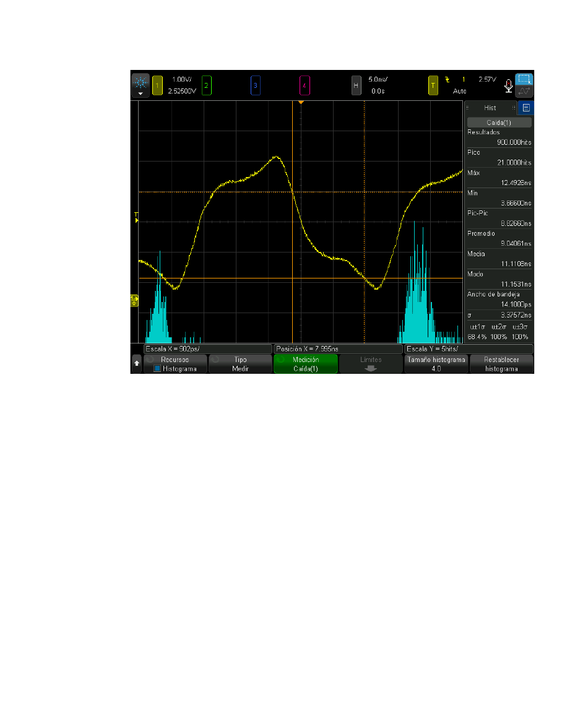Click the Posición X = 7.995ns field
Viewport: 588px width, 721px height.
pyautogui.click(x=338, y=349)
